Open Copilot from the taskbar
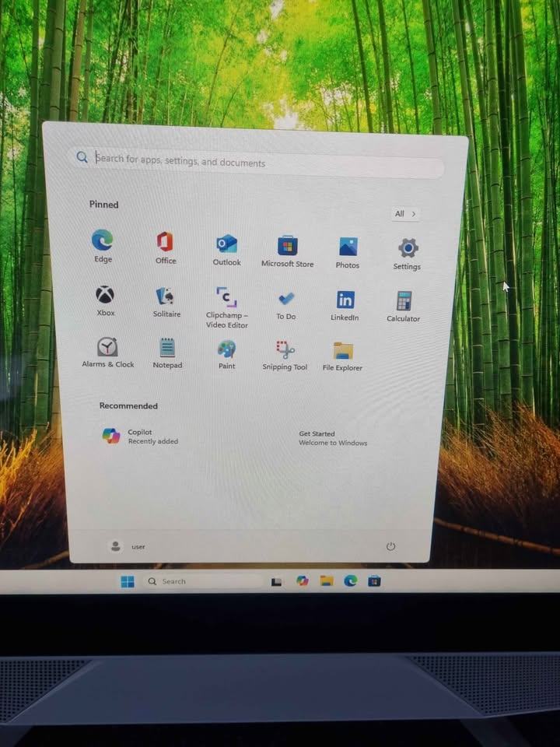Image resolution: width=560 pixels, height=747 pixels. pos(302,580)
